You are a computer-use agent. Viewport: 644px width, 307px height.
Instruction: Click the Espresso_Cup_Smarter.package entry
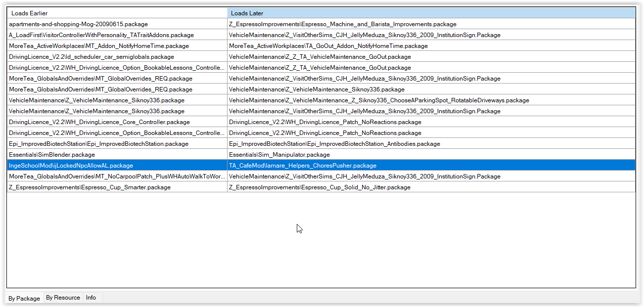click(90, 187)
